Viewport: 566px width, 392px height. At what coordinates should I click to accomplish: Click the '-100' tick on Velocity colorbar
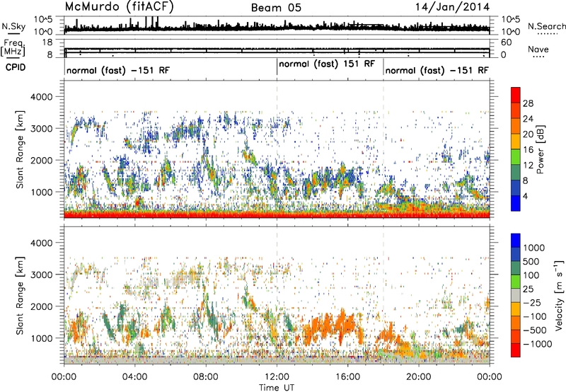(x=535, y=316)
